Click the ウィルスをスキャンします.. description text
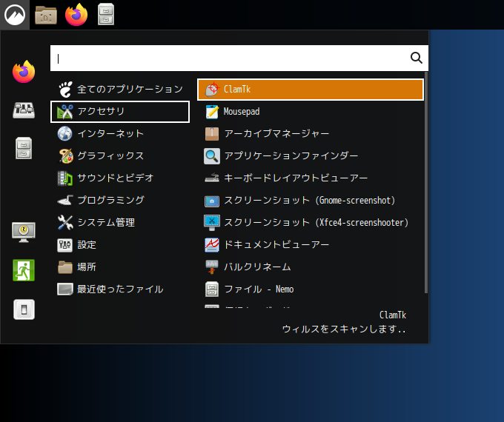 pyautogui.click(x=344, y=329)
